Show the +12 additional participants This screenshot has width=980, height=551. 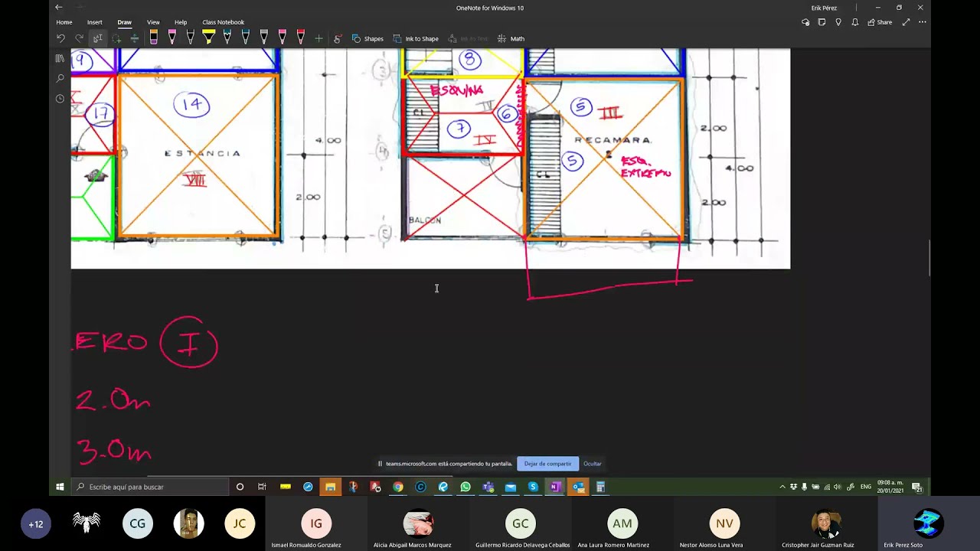36,524
